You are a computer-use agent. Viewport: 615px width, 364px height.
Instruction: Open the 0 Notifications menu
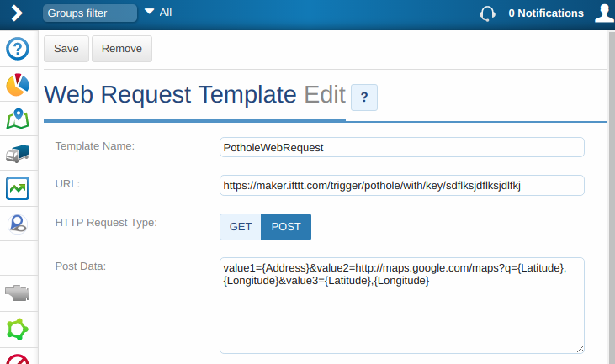(545, 13)
